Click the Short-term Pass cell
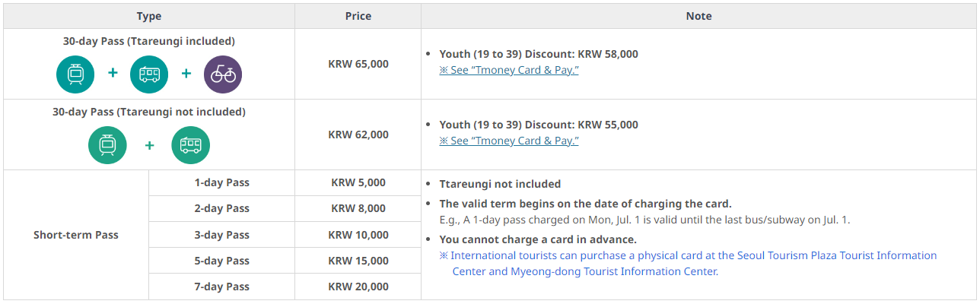The image size is (980, 304). pyautogui.click(x=76, y=235)
